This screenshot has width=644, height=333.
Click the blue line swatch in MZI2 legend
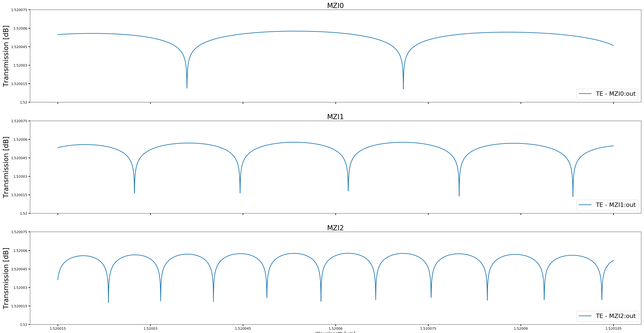[x=585, y=316]
